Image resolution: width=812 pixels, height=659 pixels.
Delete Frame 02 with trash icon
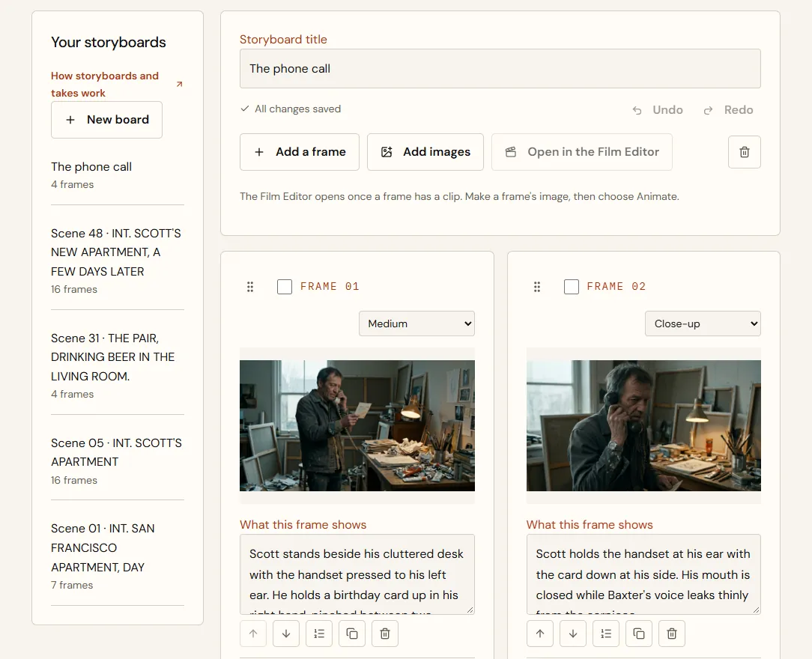click(672, 634)
